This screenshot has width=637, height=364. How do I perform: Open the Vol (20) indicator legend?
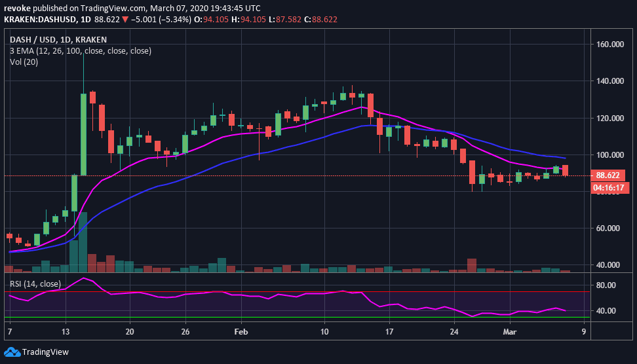click(x=26, y=62)
